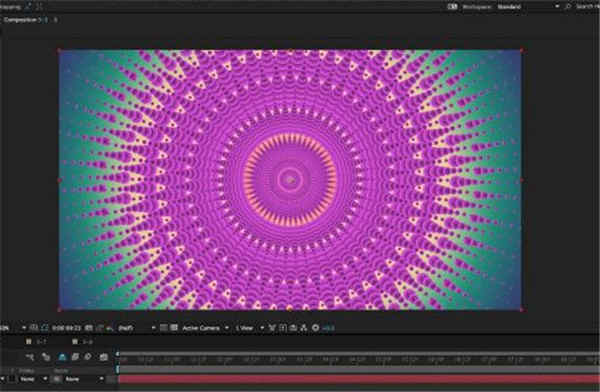The width and height of the screenshot is (600, 392).
Task: Click the exposure value +0.0
Action: click(x=329, y=328)
